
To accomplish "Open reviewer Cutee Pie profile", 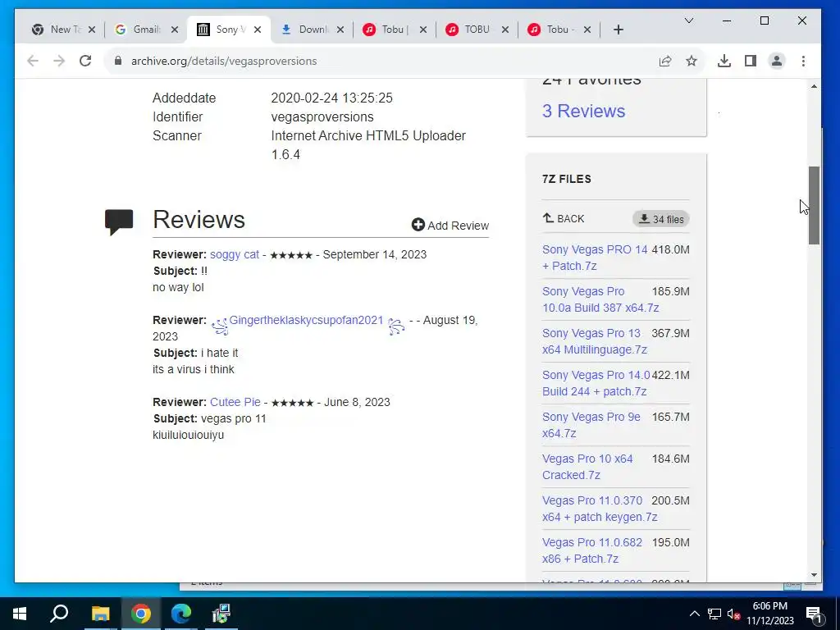I will tap(235, 402).
